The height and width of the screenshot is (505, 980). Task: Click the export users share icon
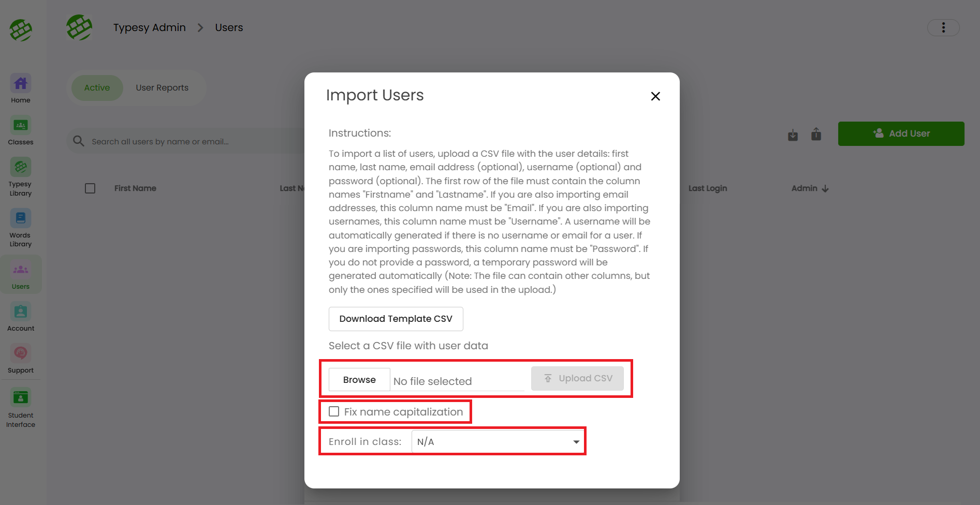(816, 135)
